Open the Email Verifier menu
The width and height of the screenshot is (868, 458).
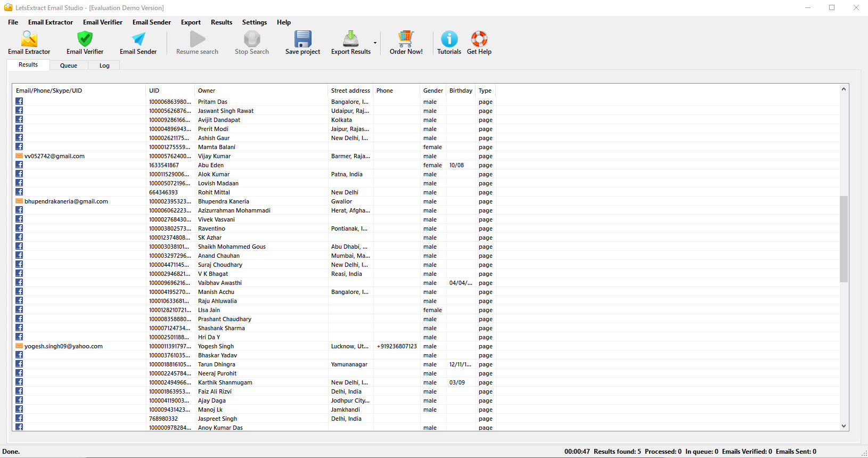[103, 22]
